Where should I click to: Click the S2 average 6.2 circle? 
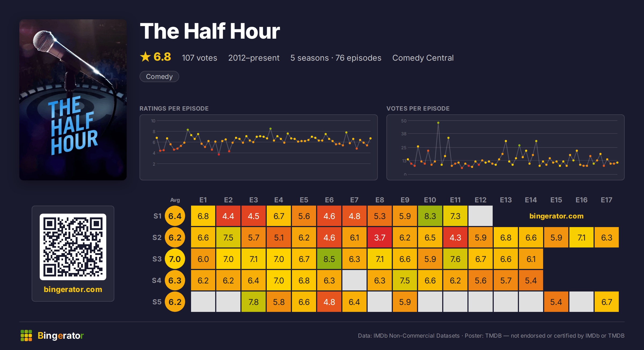175,238
